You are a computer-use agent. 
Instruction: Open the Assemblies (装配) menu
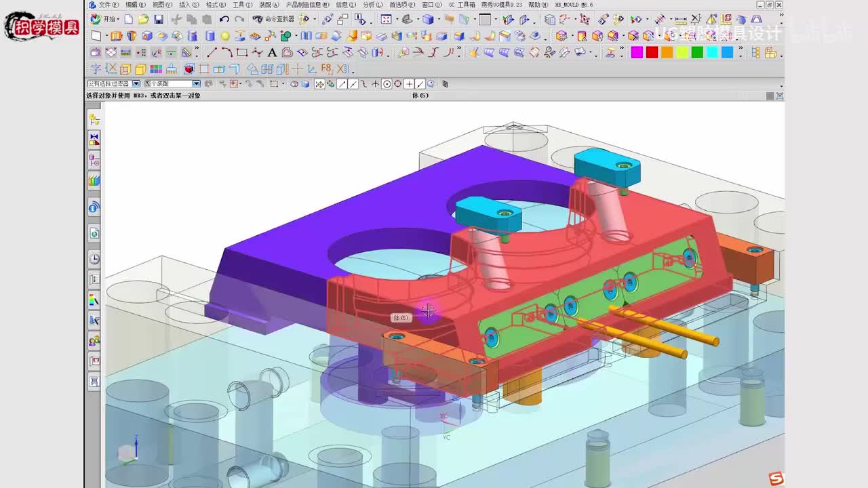tap(269, 5)
